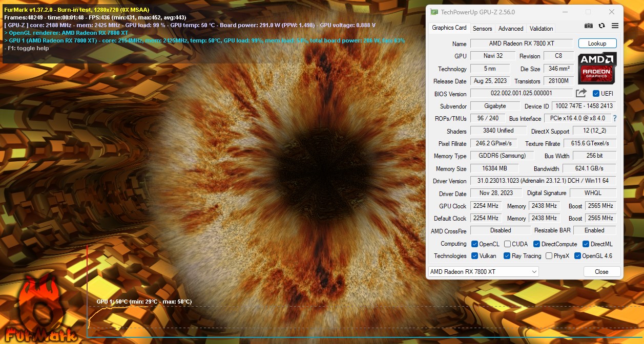Click the ROPs/TMUs value 96 / 240
The image size is (644, 344).
[x=488, y=118]
